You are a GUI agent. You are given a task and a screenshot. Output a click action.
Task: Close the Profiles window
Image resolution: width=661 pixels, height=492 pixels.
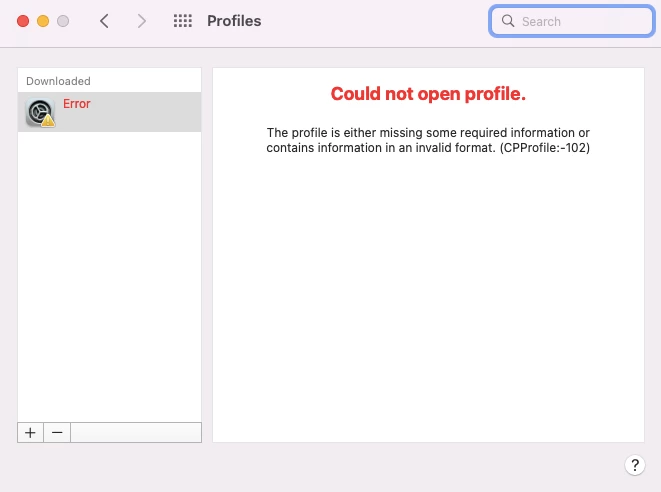[x=23, y=21]
